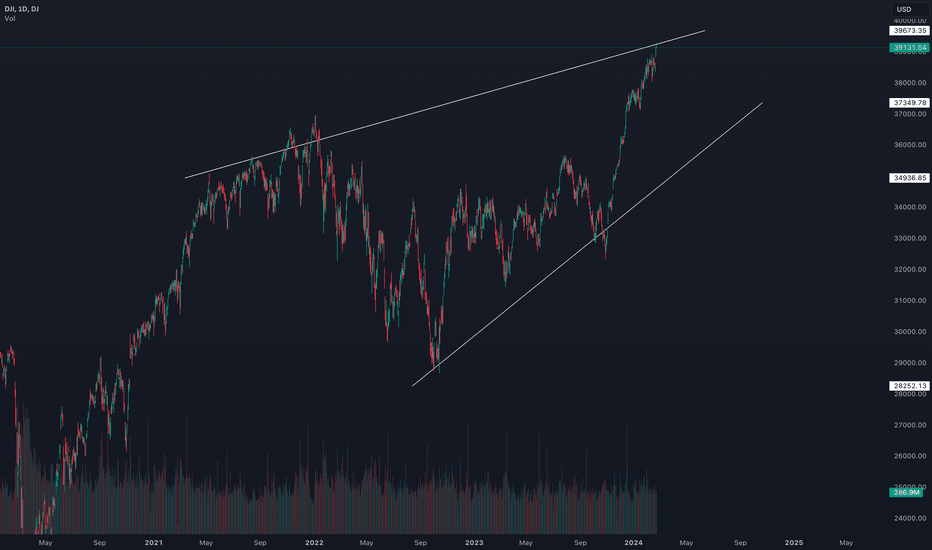Open the USD currency selector
This screenshot has width=932, height=550.
coord(910,10)
